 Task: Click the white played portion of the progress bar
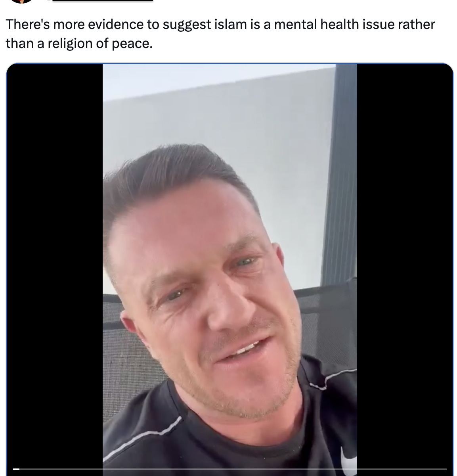pos(16,469)
